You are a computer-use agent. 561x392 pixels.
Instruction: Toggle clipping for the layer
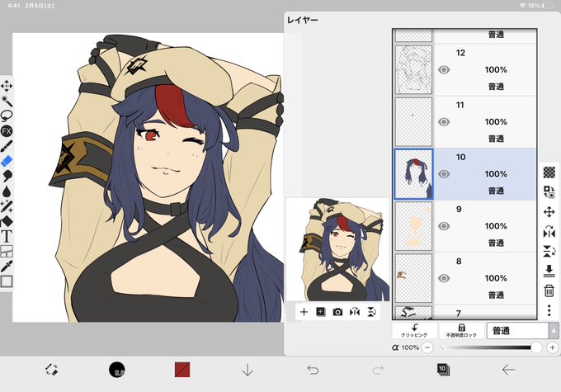click(414, 330)
